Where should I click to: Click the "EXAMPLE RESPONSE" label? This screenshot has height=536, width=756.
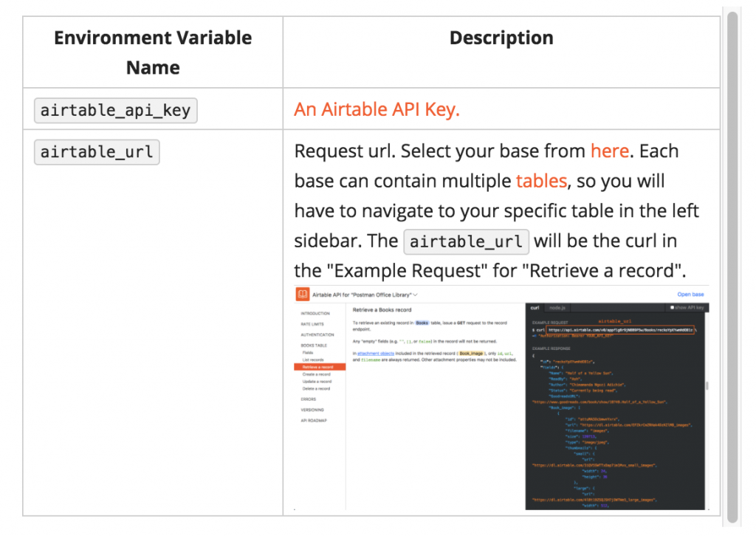[x=551, y=348]
